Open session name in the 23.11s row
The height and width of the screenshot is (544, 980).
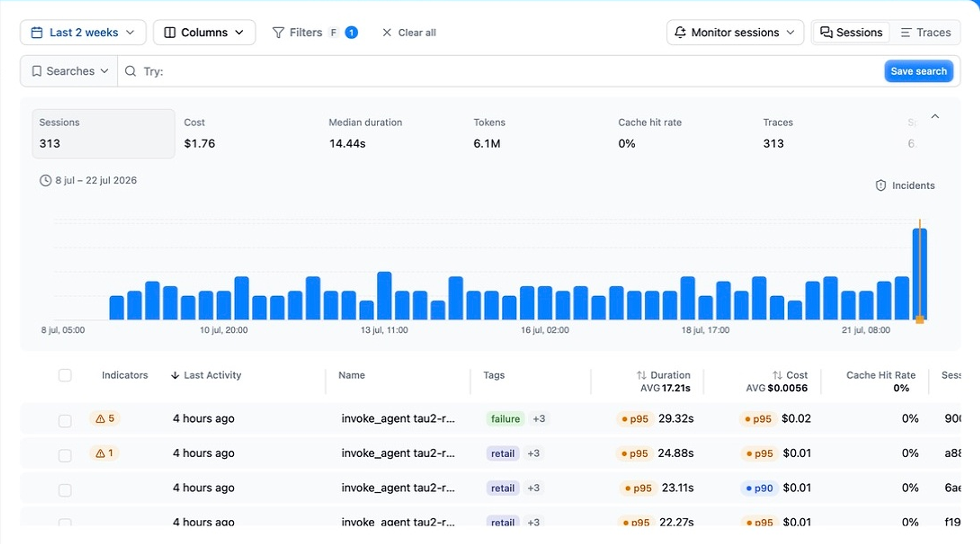point(398,488)
